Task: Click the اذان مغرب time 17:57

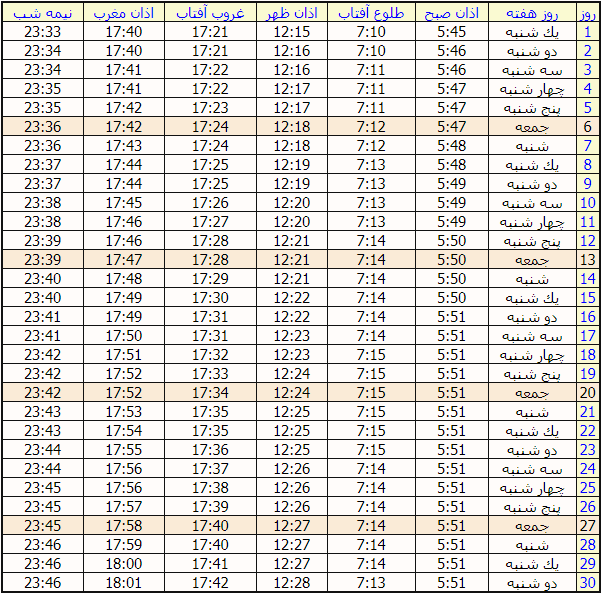Action: coord(124,506)
